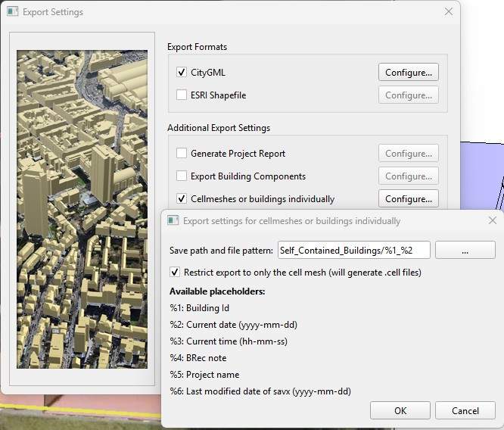
Task: Close the Export Settings window
Action: (449, 12)
